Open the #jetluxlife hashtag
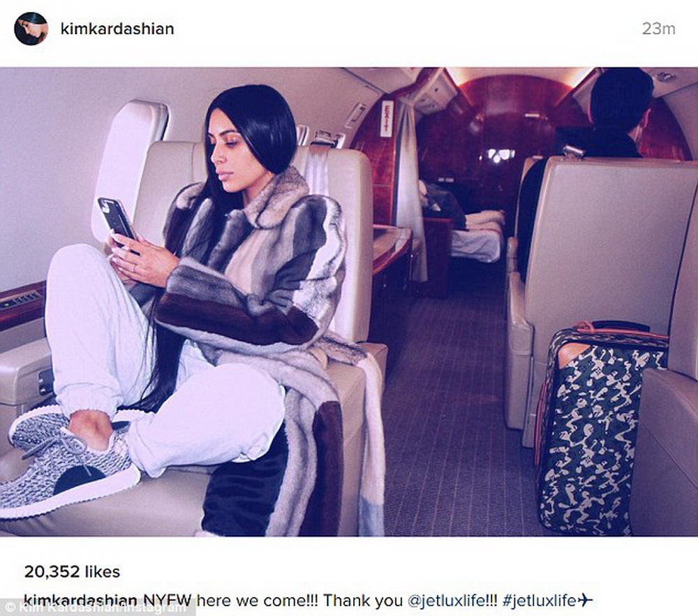Screen dimensions: 698x616 pyautogui.click(x=540, y=601)
